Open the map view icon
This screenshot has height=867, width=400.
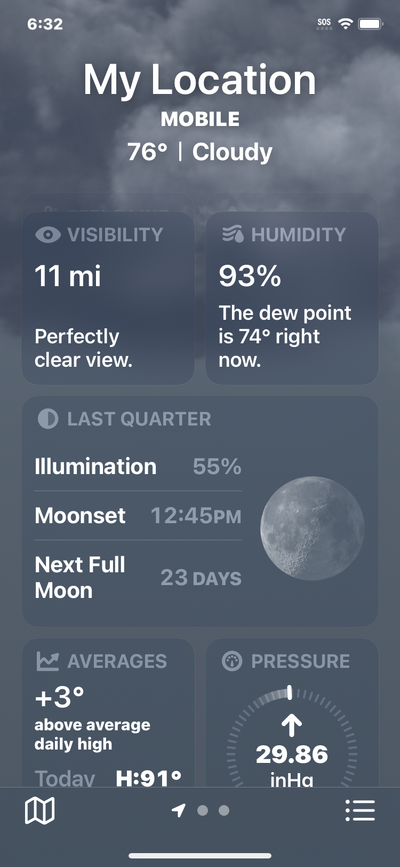(40, 811)
